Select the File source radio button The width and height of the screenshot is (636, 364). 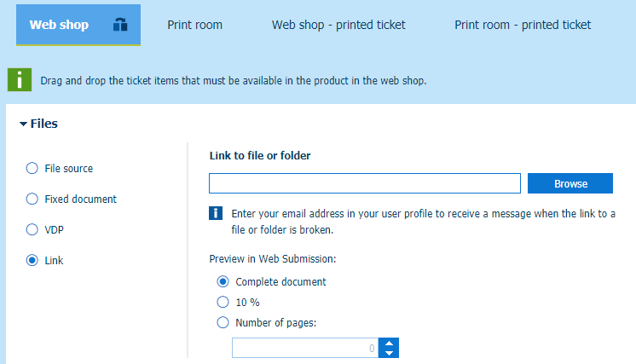coord(32,169)
